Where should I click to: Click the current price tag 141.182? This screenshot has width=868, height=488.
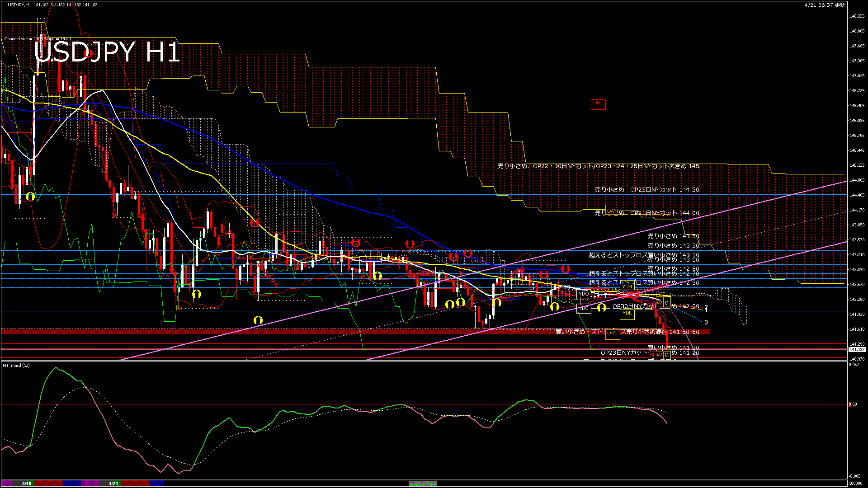point(857,350)
